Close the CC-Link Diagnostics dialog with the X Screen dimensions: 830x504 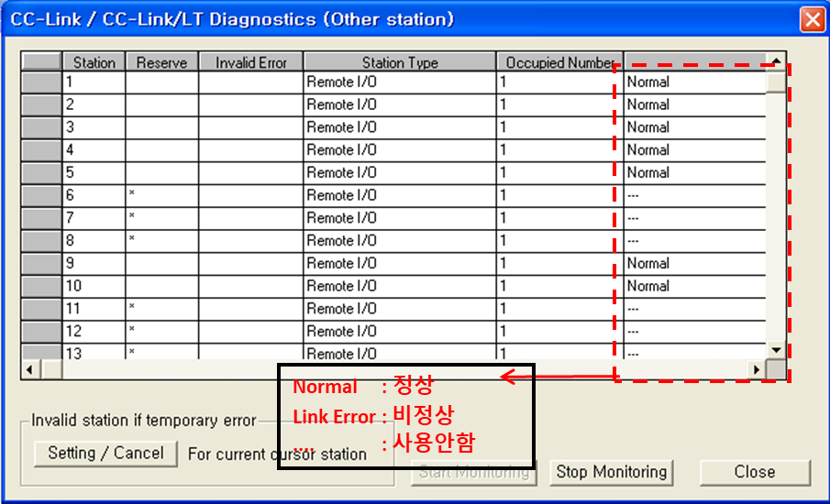[813, 19]
